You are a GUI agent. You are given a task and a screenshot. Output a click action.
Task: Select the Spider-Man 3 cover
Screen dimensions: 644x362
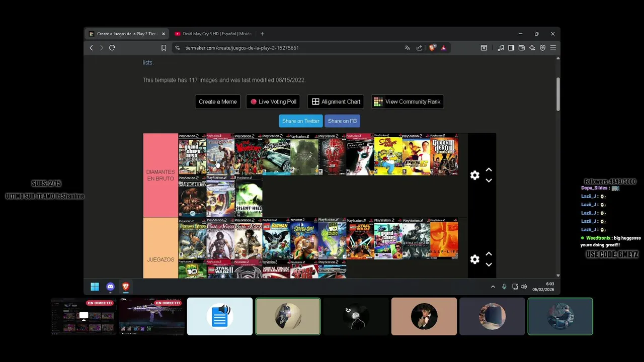[332, 154]
